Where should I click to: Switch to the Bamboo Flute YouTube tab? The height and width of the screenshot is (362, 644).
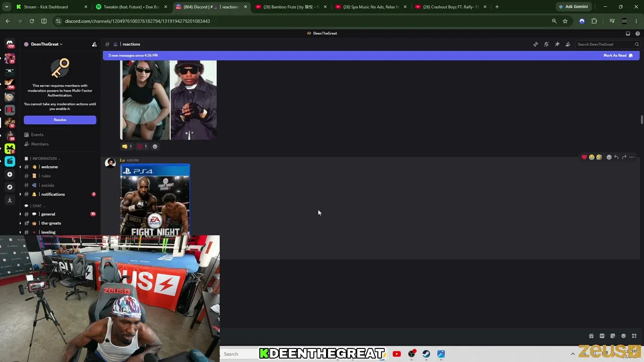(x=291, y=7)
